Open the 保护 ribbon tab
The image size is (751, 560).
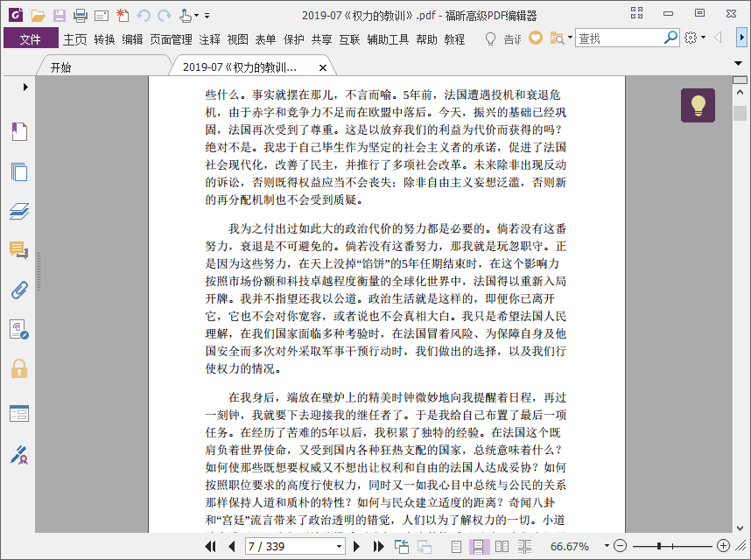point(293,39)
